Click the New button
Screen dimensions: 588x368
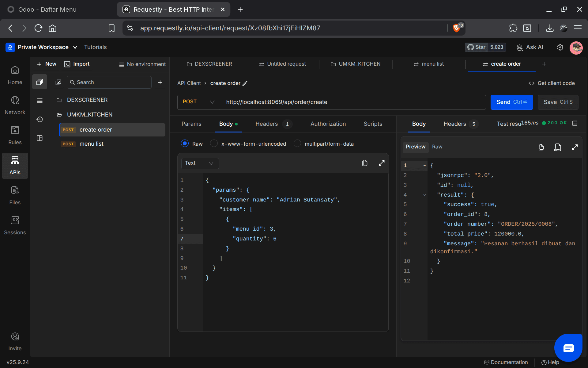point(47,64)
